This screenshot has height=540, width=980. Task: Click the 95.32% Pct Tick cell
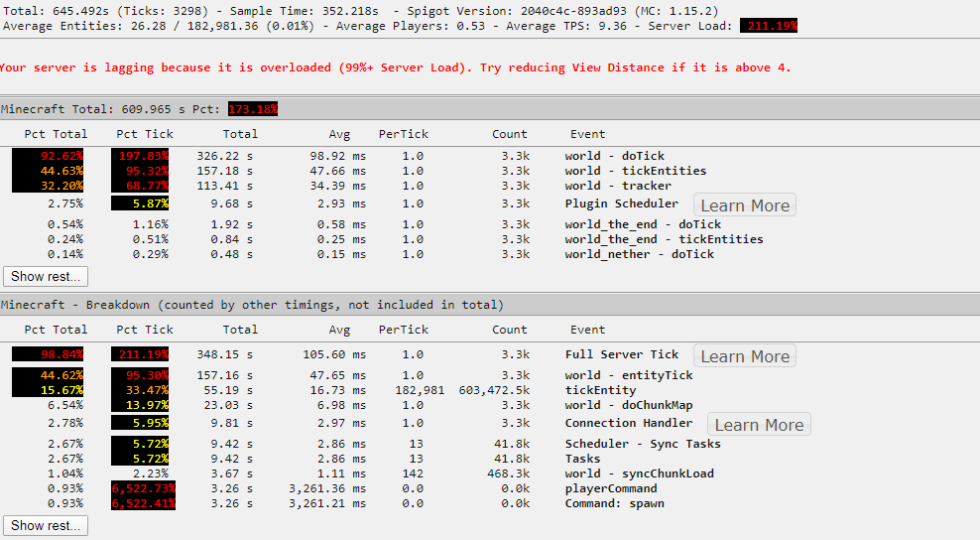pos(140,171)
